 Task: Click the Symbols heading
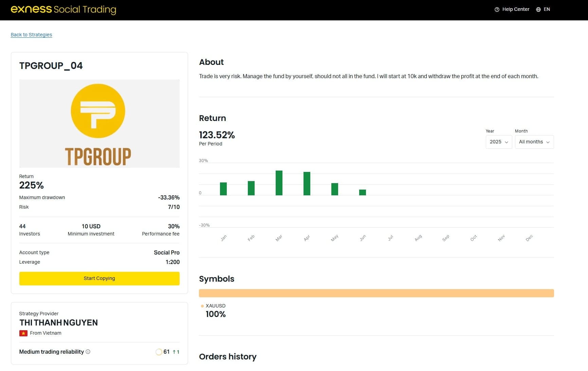[217, 279]
